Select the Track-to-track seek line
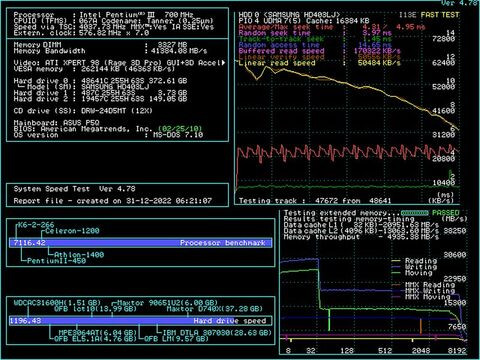Viewport: 480px width, 360px height. point(315,39)
